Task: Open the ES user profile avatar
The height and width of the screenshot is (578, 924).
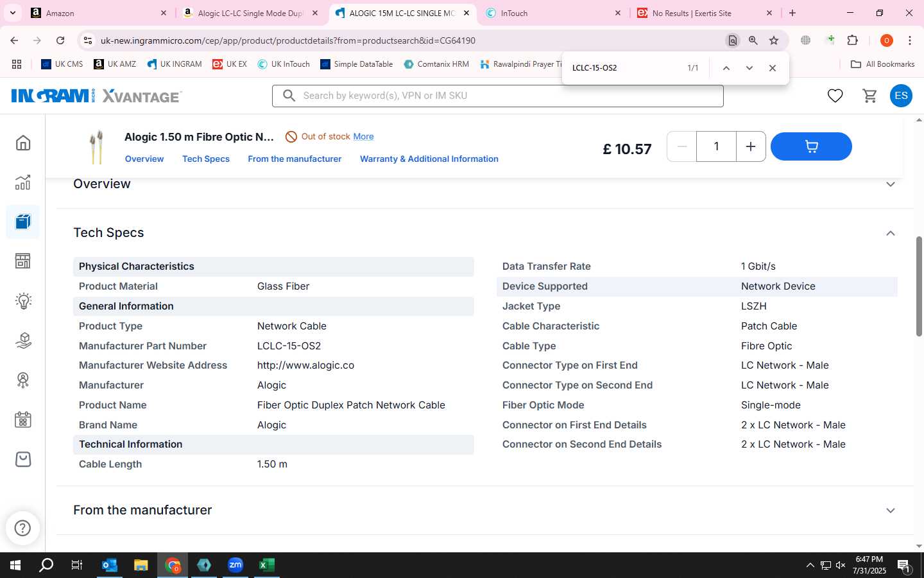Action: click(901, 96)
